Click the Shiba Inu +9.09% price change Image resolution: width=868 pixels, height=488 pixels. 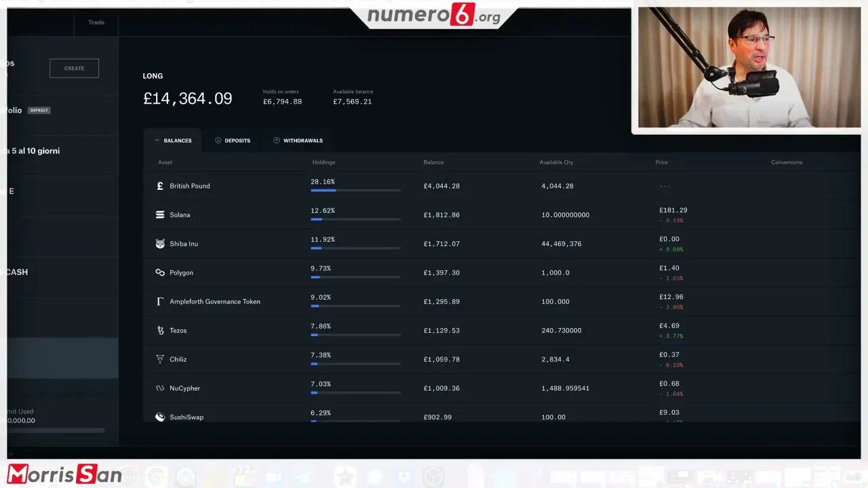pos(671,249)
